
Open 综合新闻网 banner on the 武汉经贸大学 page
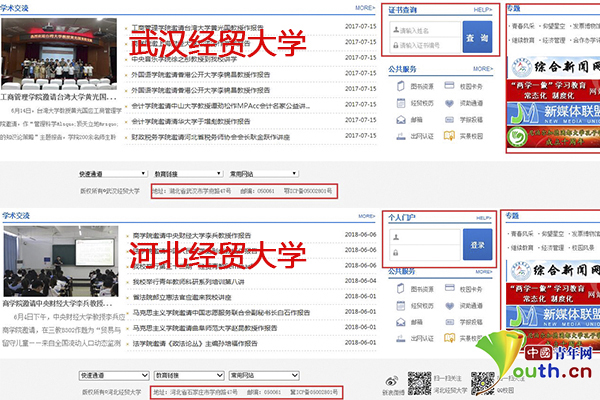tap(554, 67)
